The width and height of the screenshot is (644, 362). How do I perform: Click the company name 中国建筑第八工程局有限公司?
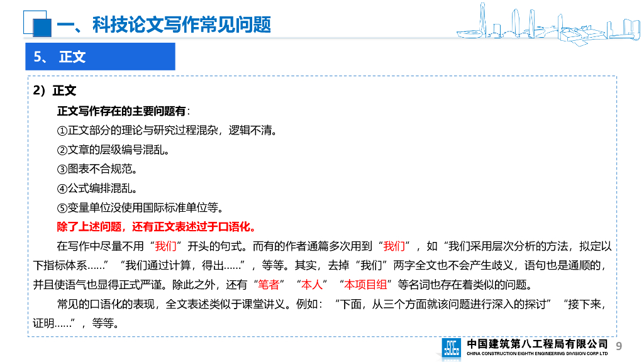[537, 344]
